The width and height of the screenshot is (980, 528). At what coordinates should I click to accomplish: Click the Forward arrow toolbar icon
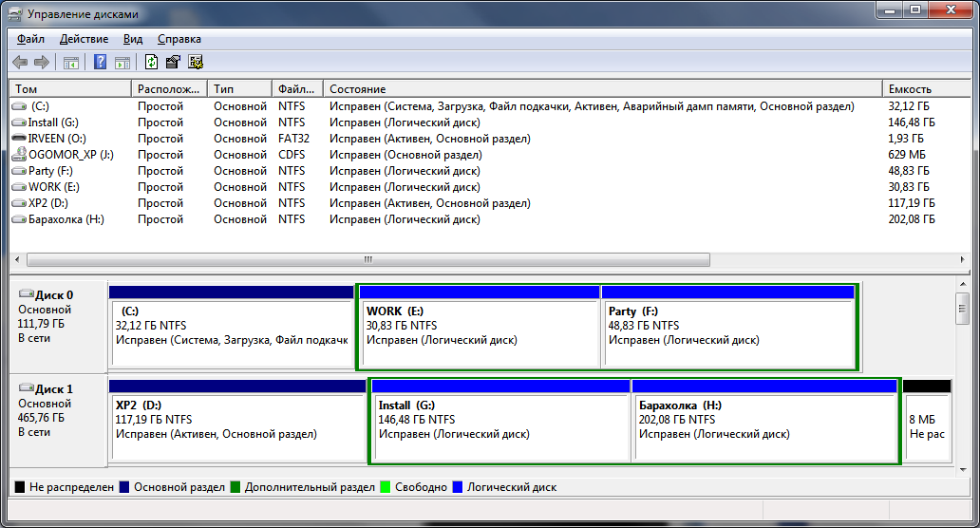41,63
